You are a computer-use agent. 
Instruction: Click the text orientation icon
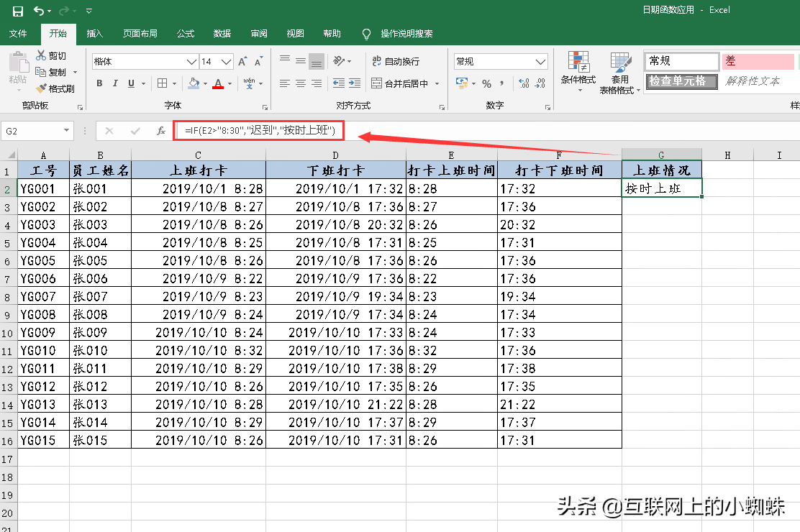click(339, 60)
